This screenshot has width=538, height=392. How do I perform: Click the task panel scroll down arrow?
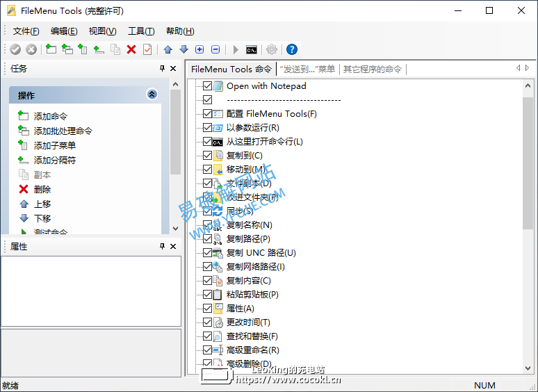click(175, 228)
